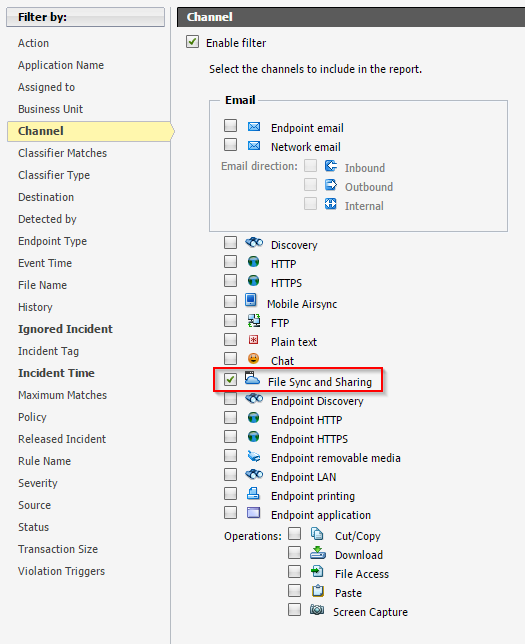
Task: Click the File Sync and Sharing cloud icon
Action: (x=252, y=378)
